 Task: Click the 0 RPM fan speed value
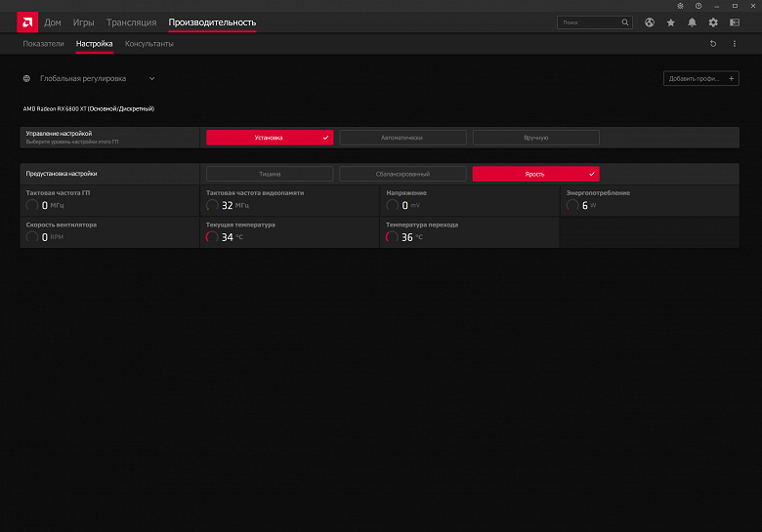[53, 237]
